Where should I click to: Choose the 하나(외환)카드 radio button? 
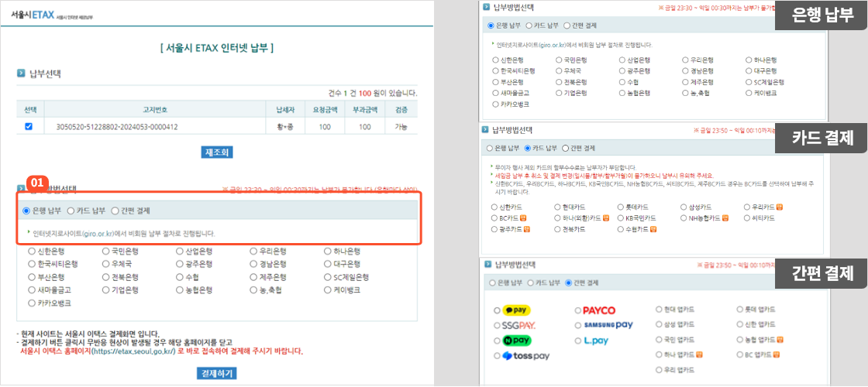coord(557,218)
